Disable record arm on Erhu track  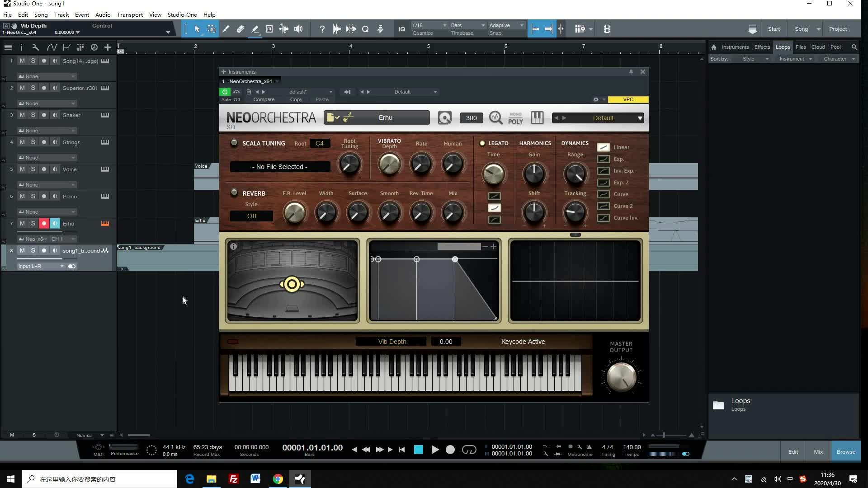(x=44, y=223)
